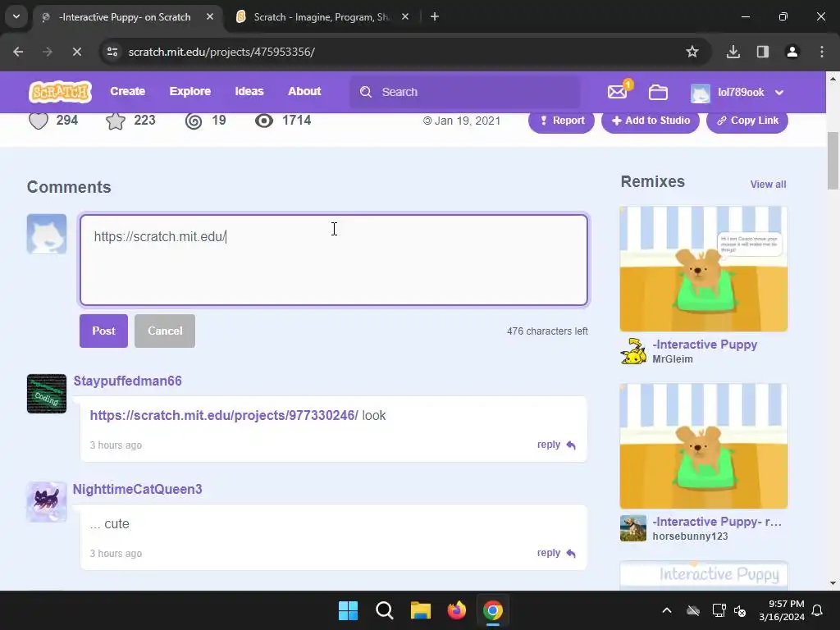Screen dimensions: 840x630
Task: Open File Explorer from taskbar
Action: coord(421,610)
